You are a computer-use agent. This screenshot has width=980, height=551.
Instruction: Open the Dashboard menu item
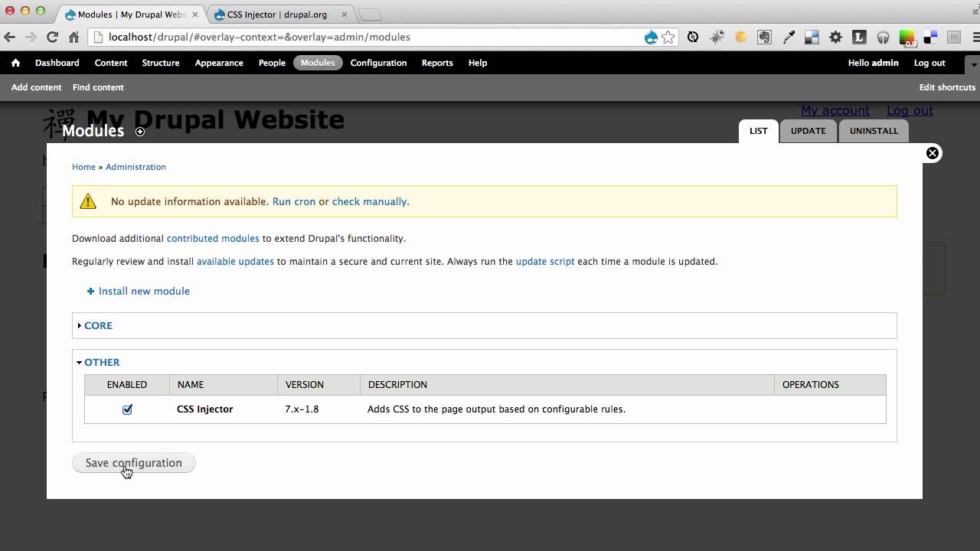(57, 63)
